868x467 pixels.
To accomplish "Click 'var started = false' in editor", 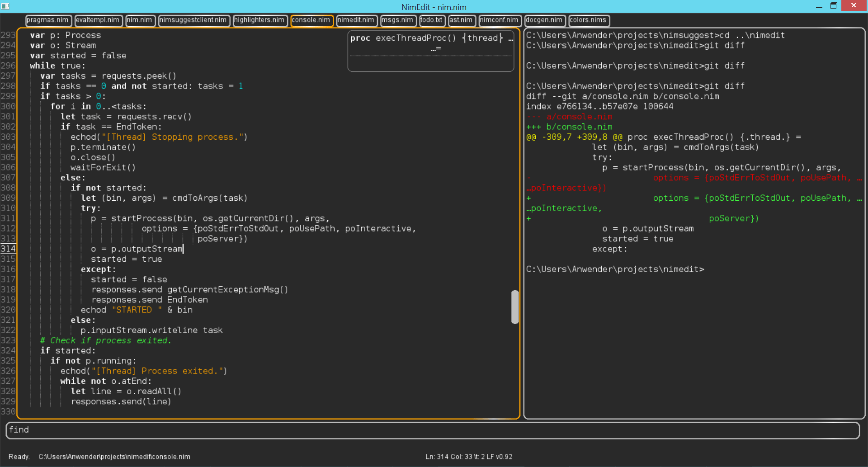I will [x=78, y=56].
